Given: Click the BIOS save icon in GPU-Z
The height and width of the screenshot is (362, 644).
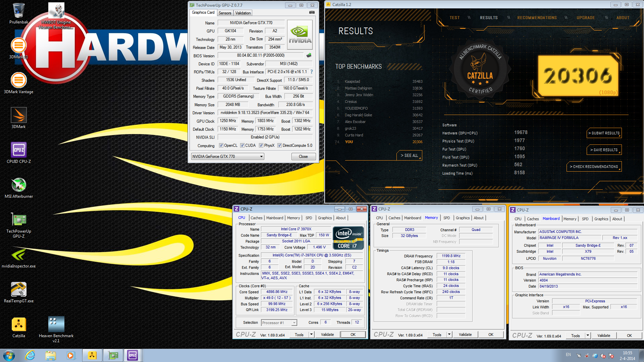Looking at the screenshot, I should [x=309, y=55].
